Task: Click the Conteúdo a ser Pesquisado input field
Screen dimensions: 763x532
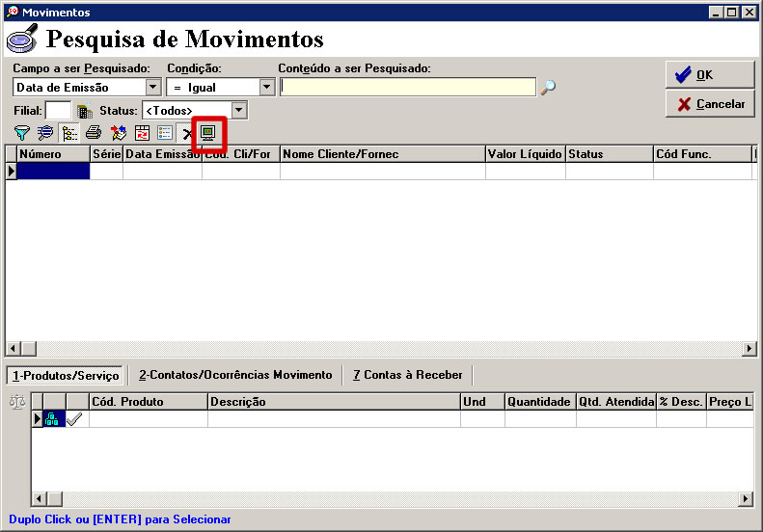Action: [407, 88]
